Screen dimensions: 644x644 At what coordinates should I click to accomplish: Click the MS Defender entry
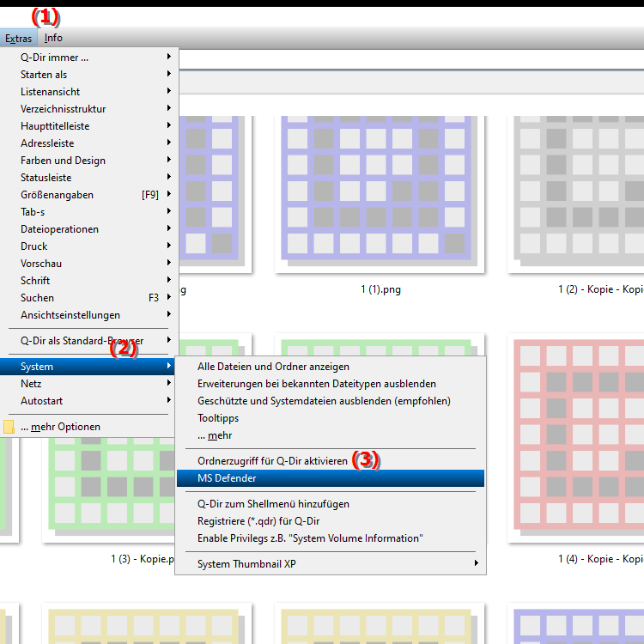click(x=331, y=478)
